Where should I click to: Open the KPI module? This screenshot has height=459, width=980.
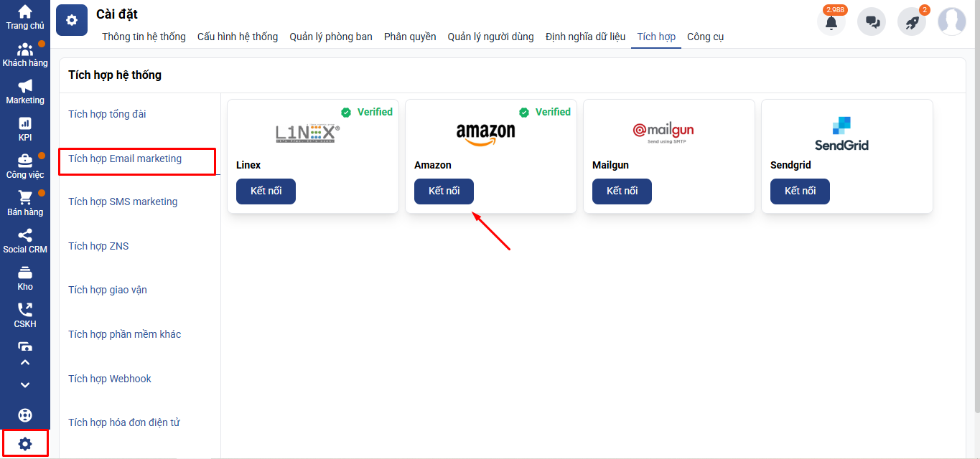click(x=25, y=129)
